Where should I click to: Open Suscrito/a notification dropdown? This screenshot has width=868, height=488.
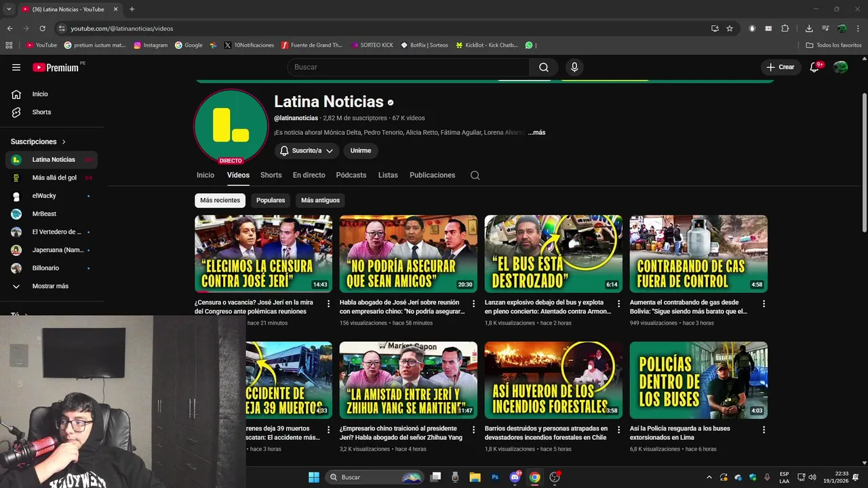click(307, 150)
